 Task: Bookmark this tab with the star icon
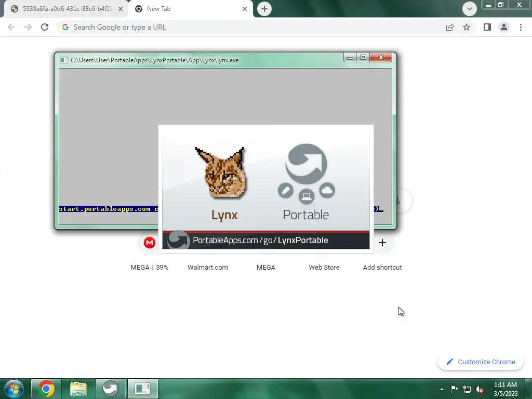coord(467,27)
